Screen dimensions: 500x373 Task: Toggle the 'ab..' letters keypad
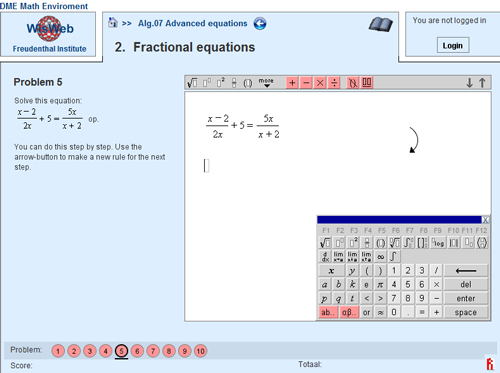pyautogui.click(x=328, y=312)
